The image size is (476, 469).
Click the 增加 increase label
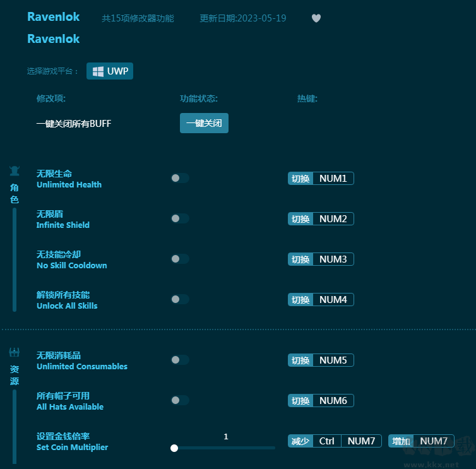tap(401, 441)
